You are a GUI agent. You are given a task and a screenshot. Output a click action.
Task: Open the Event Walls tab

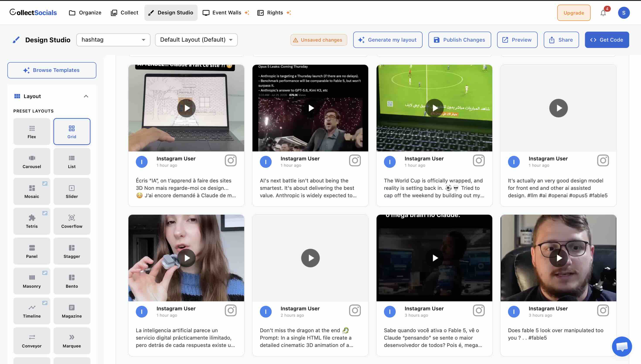pos(226,13)
